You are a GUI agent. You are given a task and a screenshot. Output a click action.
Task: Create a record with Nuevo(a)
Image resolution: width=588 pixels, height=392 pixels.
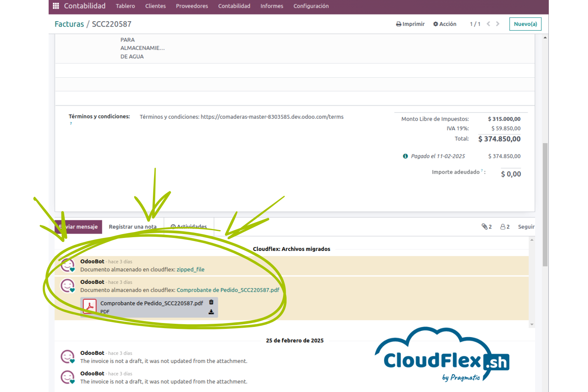(x=525, y=24)
